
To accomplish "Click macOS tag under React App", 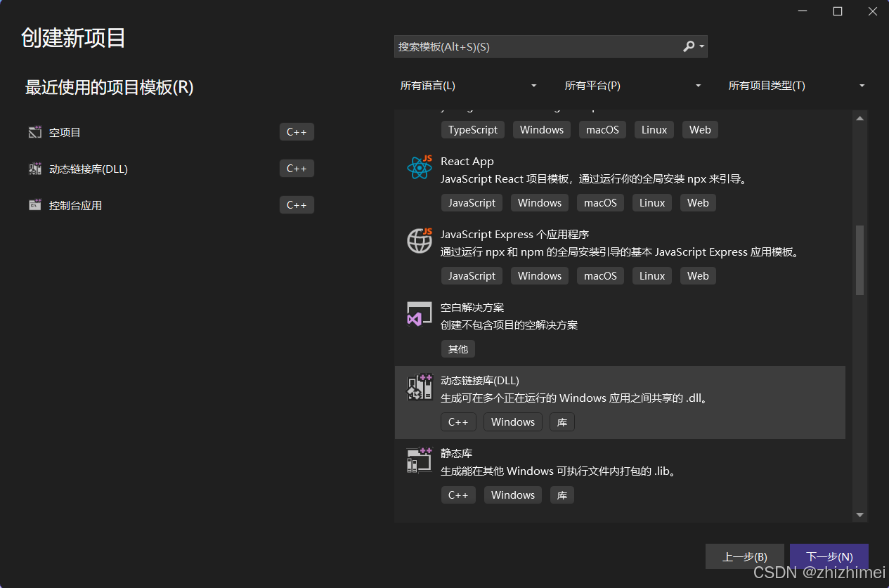I will (601, 203).
